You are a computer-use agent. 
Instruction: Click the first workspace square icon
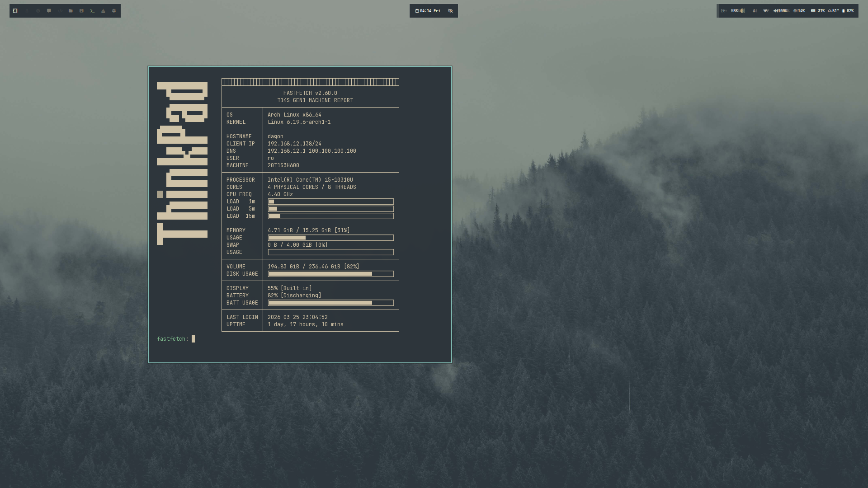pyautogui.click(x=15, y=11)
